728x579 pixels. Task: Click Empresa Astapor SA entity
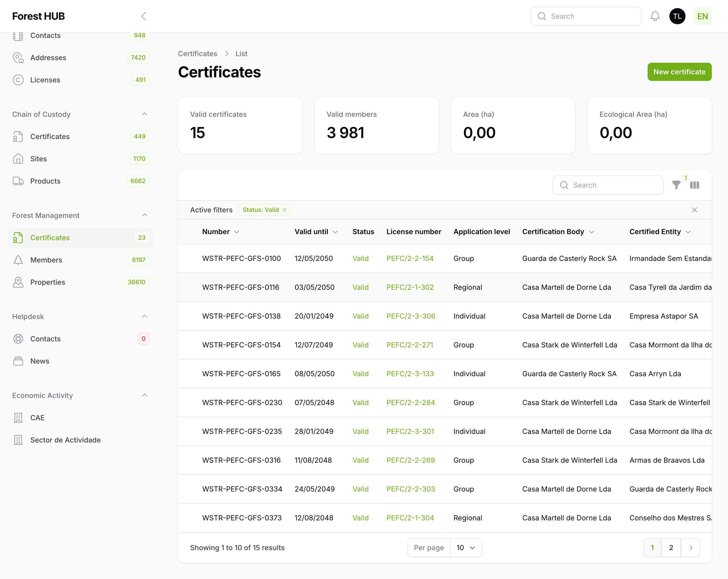tap(664, 316)
